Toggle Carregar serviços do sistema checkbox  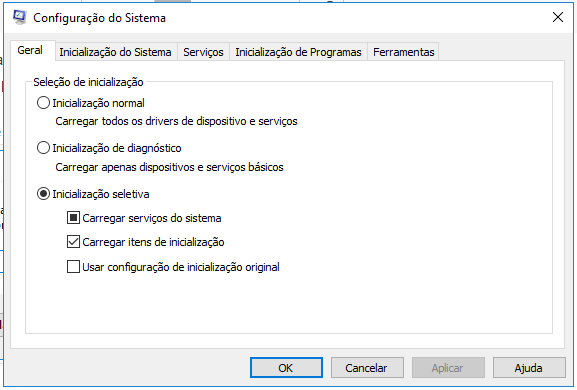(x=73, y=218)
